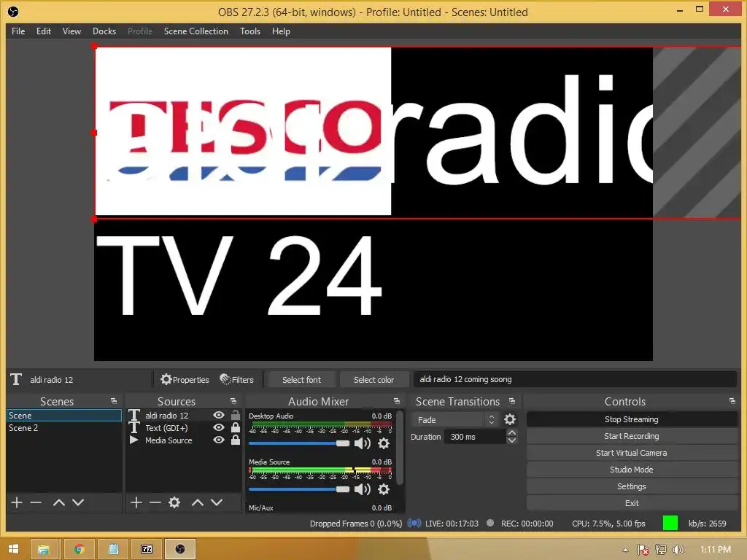
Task: Click the 300 ms duration field
Action: pyautogui.click(x=474, y=437)
